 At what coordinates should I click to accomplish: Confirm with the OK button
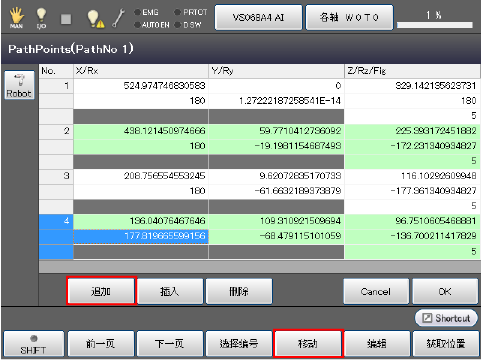[x=445, y=291]
